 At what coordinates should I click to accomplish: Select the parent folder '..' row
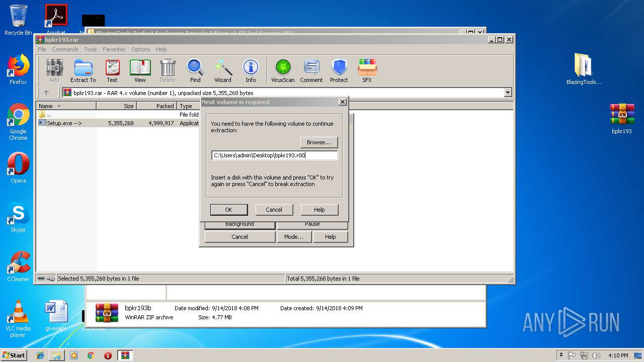click(x=119, y=115)
